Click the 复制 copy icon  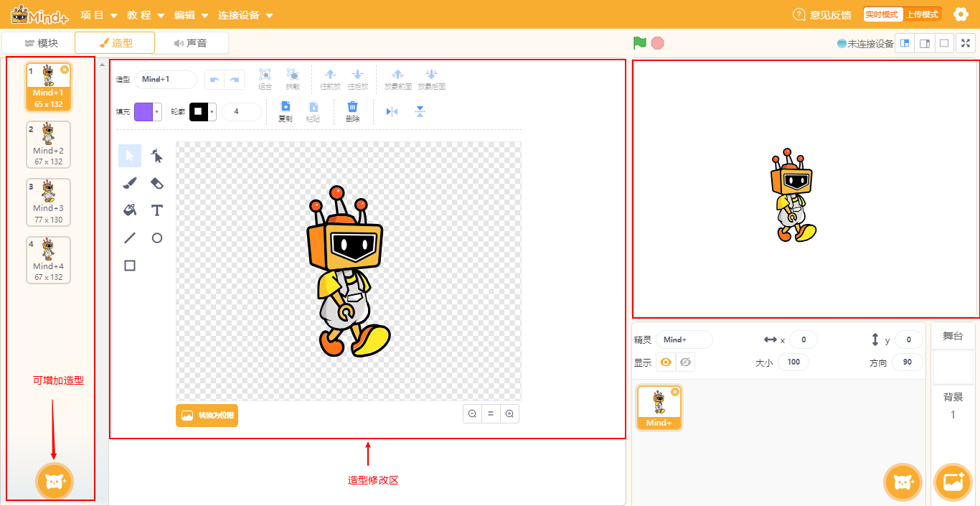(x=285, y=107)
